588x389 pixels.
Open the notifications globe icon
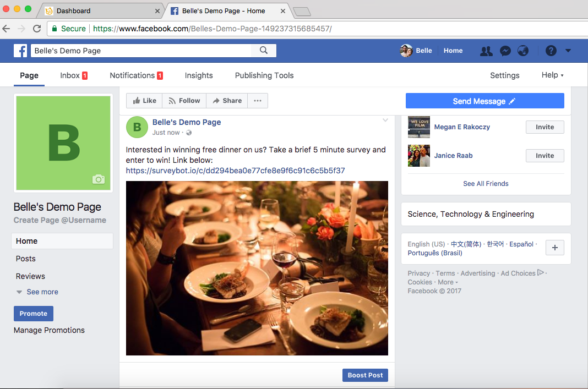click(523, 51)
